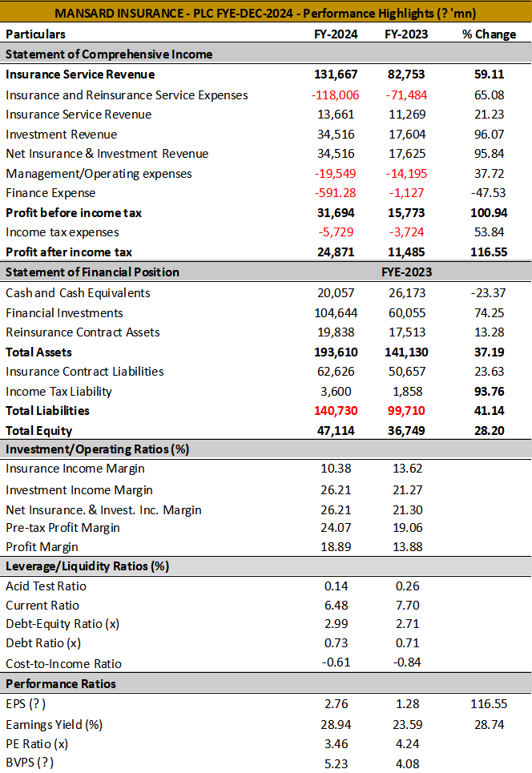Select the -591.28 cell
This screenshot has height=773, width=532.
335,193
